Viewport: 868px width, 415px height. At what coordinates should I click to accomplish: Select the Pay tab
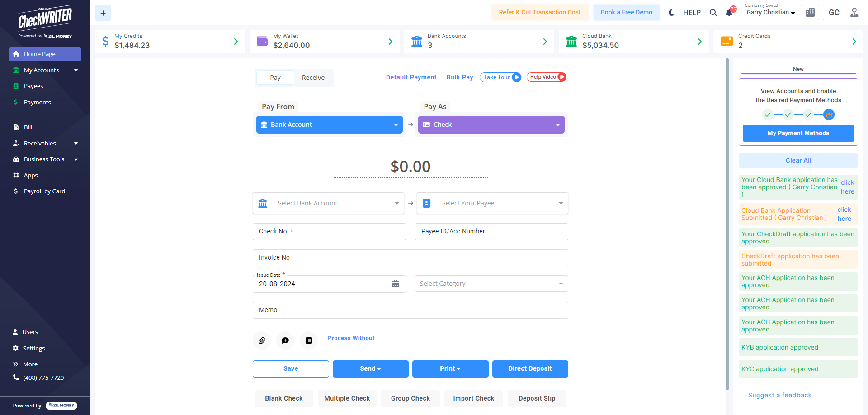pyautogui.click(x=275, y=78)
